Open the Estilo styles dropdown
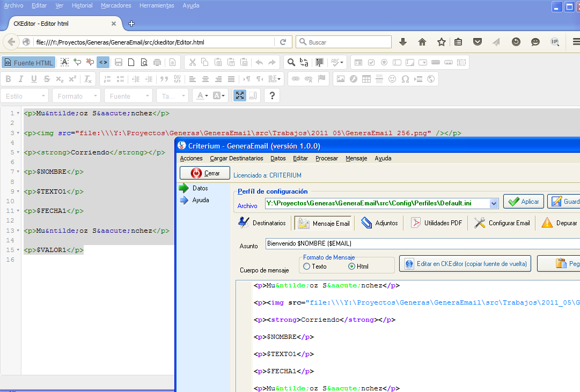The image size is (580, 392). pos(25,96)
